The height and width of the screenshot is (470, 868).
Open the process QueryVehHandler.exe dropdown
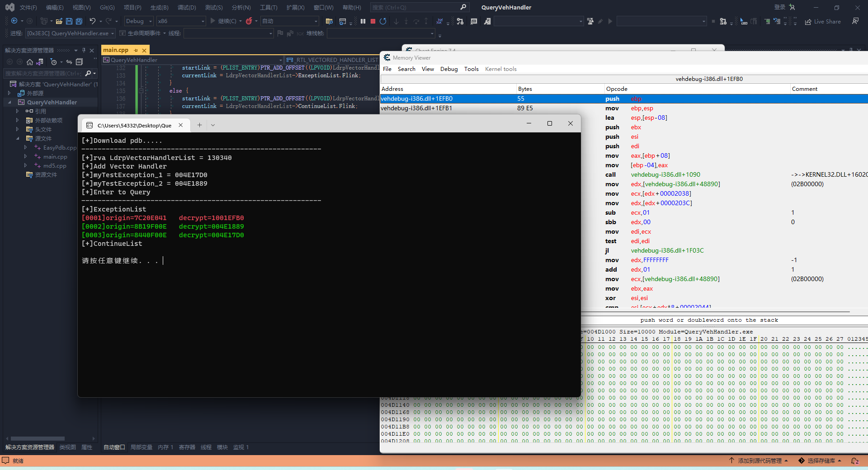click(x=71, y=33)
